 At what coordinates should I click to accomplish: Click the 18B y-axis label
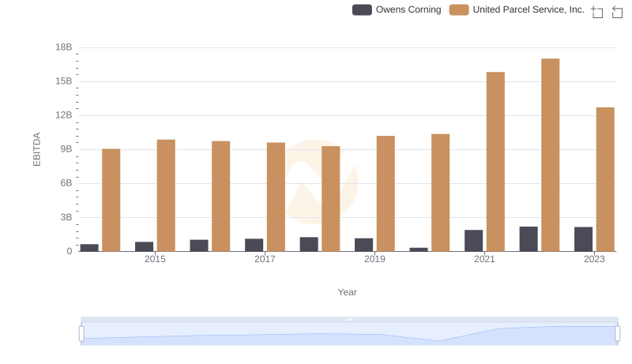tap(64, 47)
